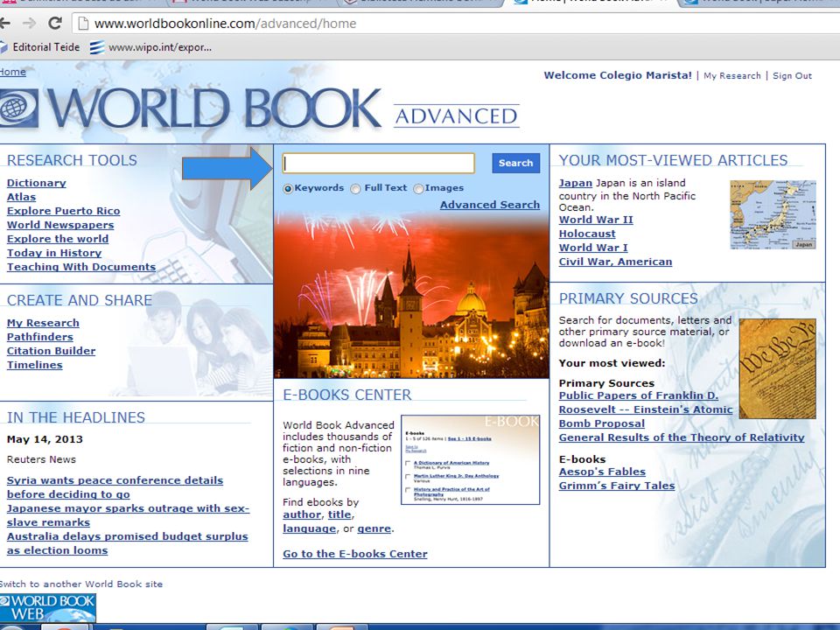Find ebooks by author

[x=302, y=514]
